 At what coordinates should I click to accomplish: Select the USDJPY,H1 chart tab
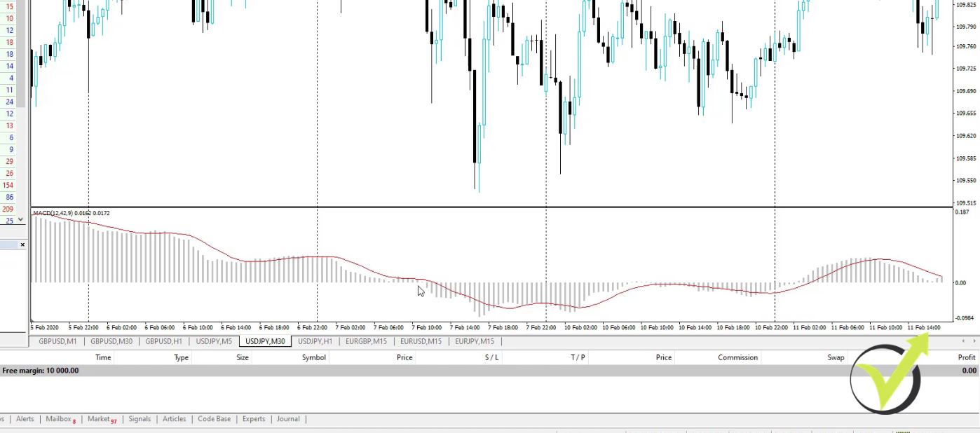coord(315,341)
